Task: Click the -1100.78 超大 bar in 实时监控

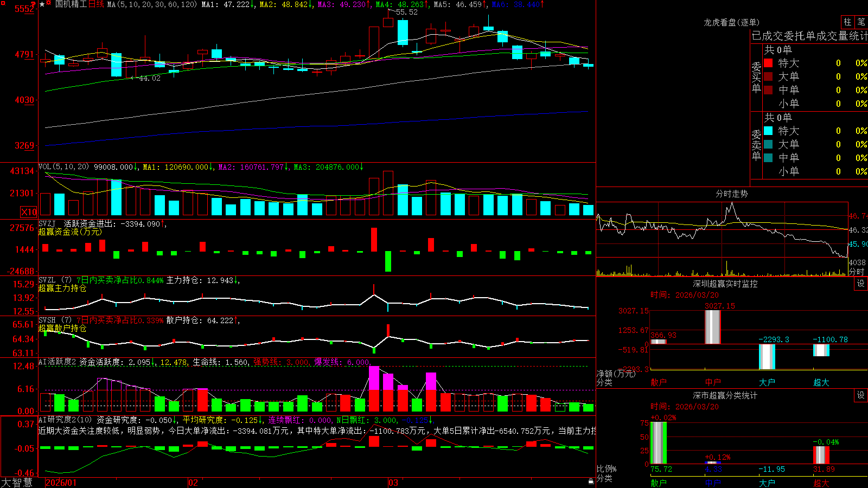Action: coord(821,350)
